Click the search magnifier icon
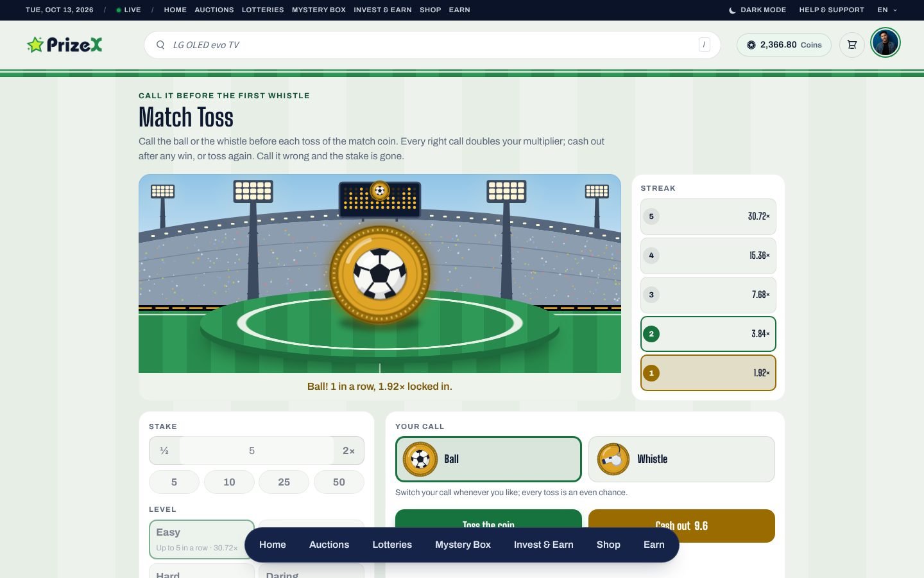 pyautogui.click(x=160, y=45)
